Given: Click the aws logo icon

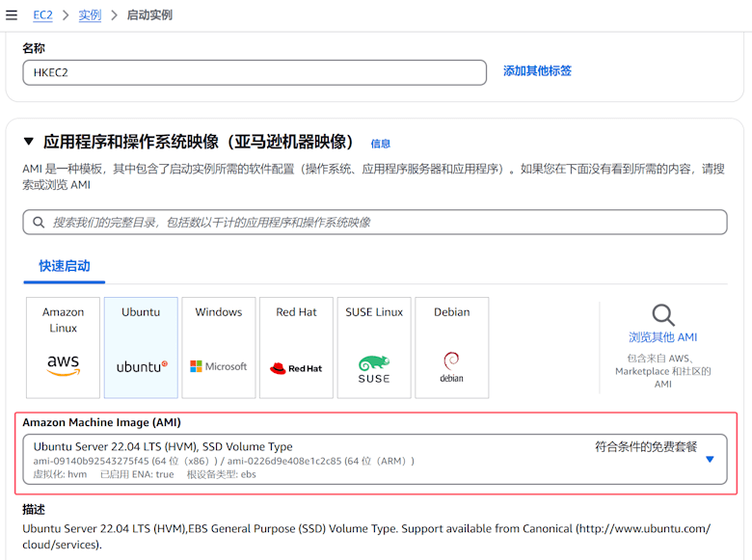Looking at the screenshot, I should coord(64,365).
